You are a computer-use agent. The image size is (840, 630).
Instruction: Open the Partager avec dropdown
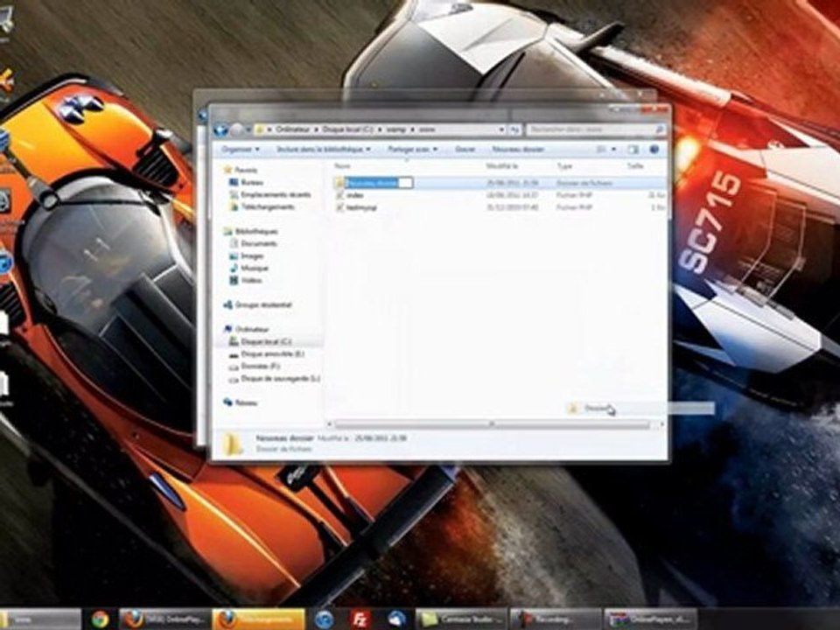[412, 150]
